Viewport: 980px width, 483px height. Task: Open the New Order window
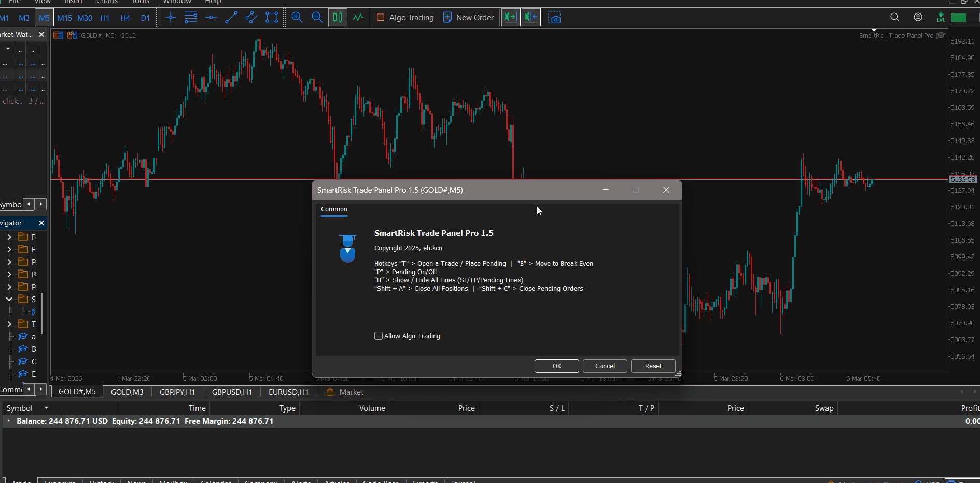(469, 18)
